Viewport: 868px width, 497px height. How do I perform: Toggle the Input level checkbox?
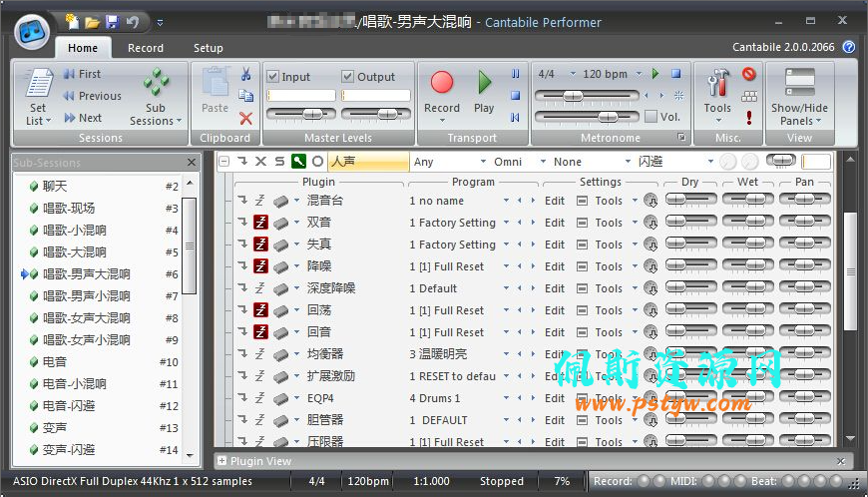272,77
